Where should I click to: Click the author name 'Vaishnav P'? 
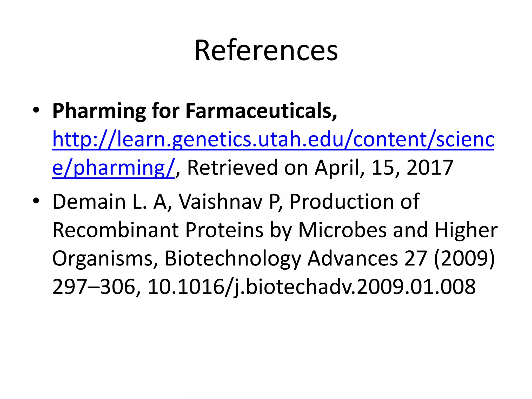(229, 202)
